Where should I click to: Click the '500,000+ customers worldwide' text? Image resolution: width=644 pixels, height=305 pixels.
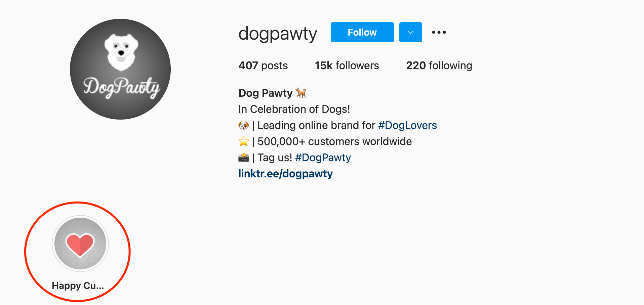[334, 141]
